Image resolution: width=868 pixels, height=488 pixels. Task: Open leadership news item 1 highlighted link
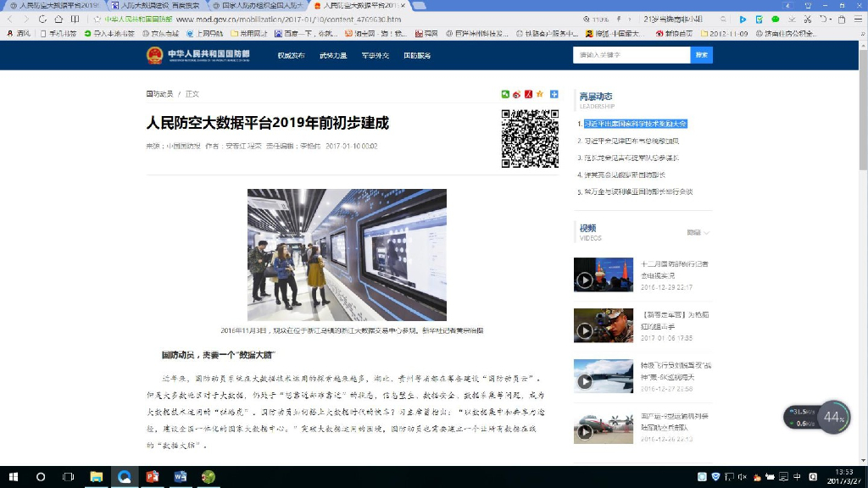[635, 124]
